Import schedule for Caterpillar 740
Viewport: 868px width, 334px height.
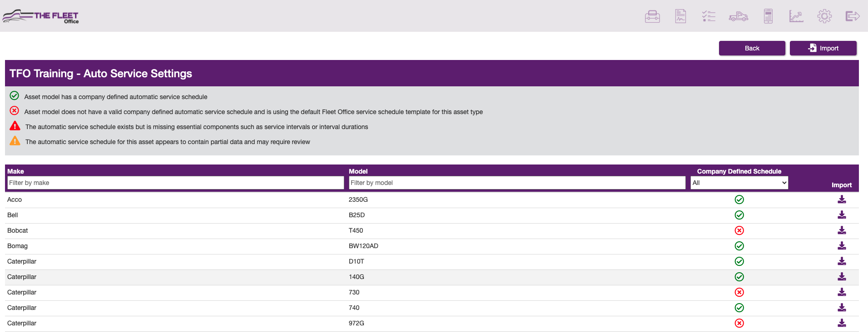[x=842, y=308]
